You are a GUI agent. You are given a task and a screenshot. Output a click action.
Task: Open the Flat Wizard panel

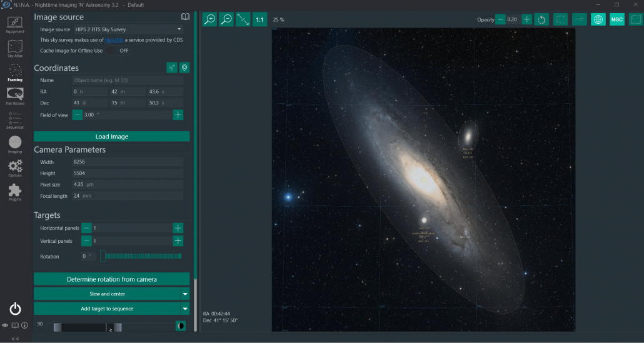15,96
